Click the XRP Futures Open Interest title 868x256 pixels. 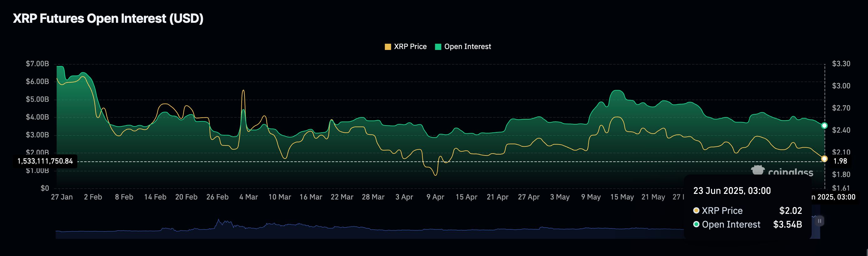click(x=108, y=18)
